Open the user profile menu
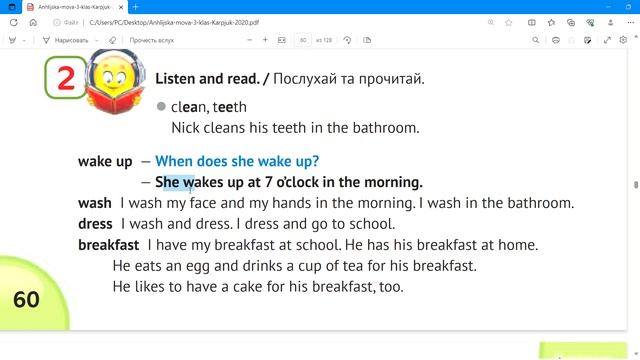This screenshot has width=640, height=360. 611,22
